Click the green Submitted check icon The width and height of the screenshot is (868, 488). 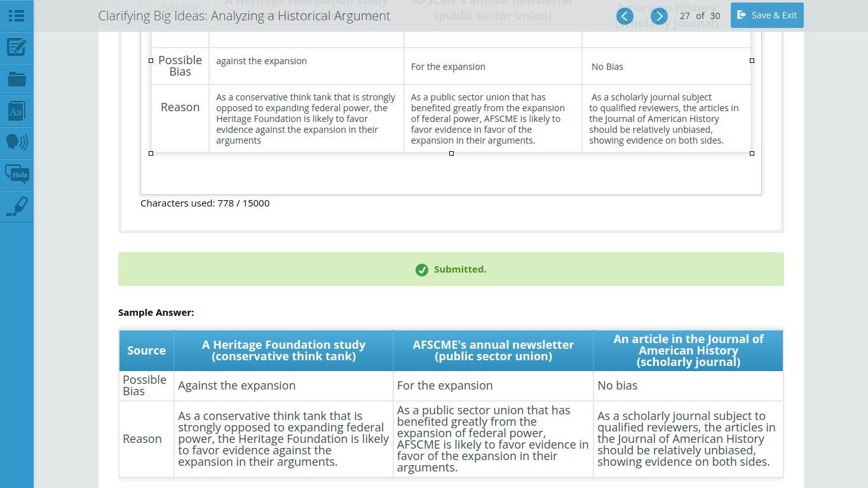point(422,270)
